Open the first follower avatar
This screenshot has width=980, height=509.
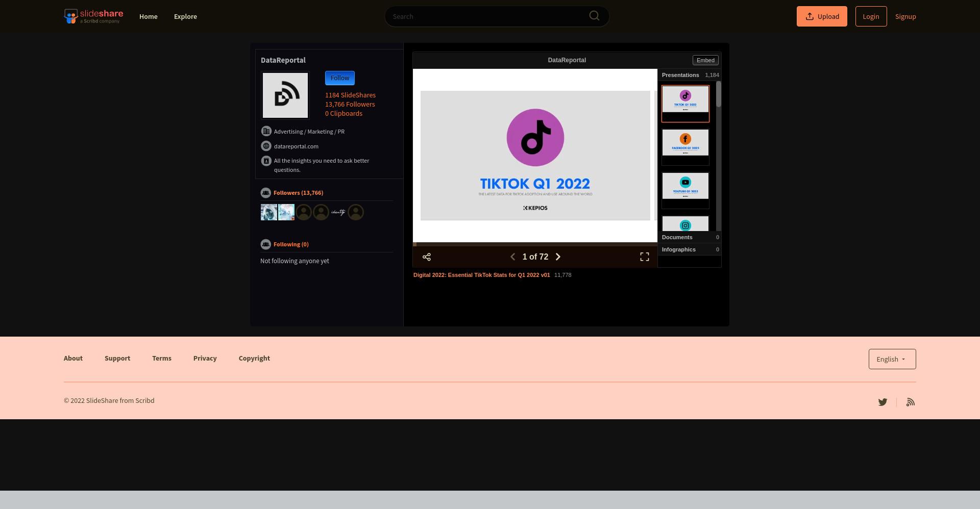pos(269,212)
